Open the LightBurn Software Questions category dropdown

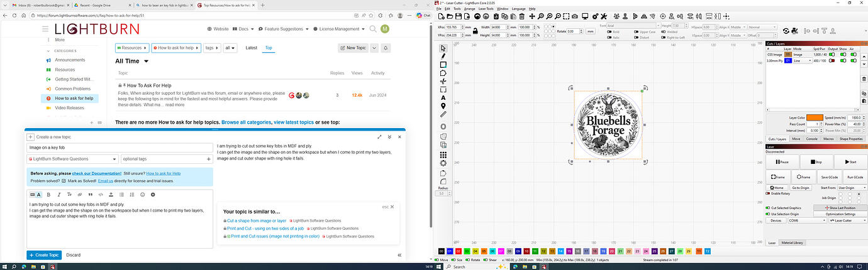72,159
